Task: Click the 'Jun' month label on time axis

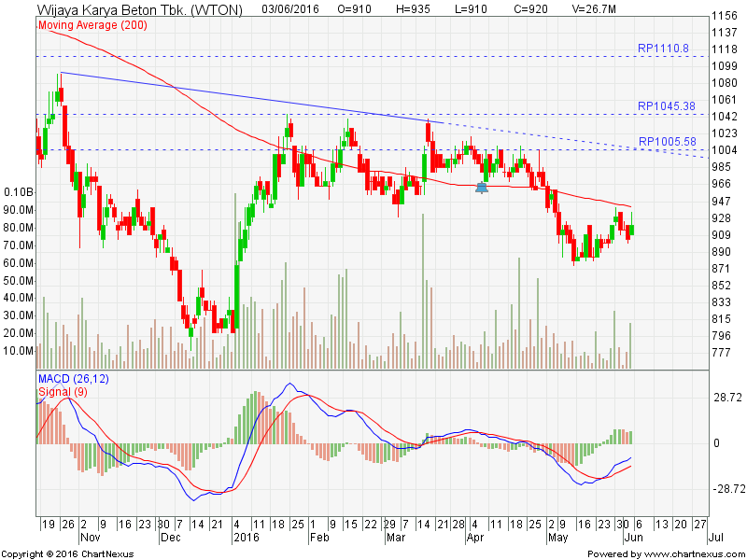Action: point(633,538)
